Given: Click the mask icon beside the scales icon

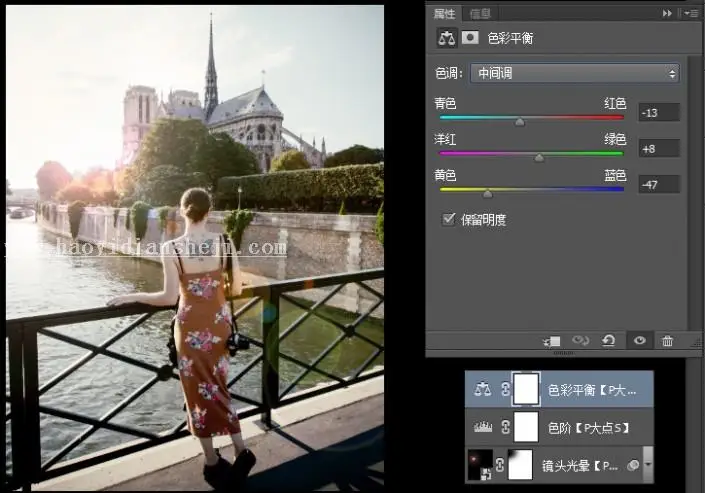Looking at the screenshot, I should point(470,37).
